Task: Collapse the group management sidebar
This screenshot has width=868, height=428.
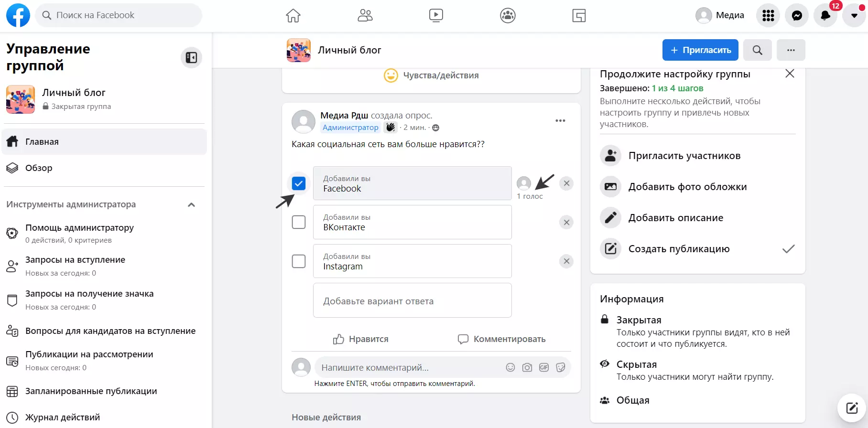Action: pos(191,58)
